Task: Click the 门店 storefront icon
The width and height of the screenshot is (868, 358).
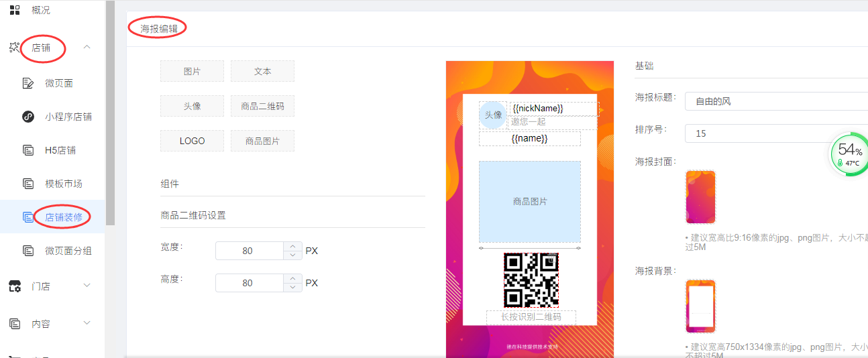Action: point(15,286)
